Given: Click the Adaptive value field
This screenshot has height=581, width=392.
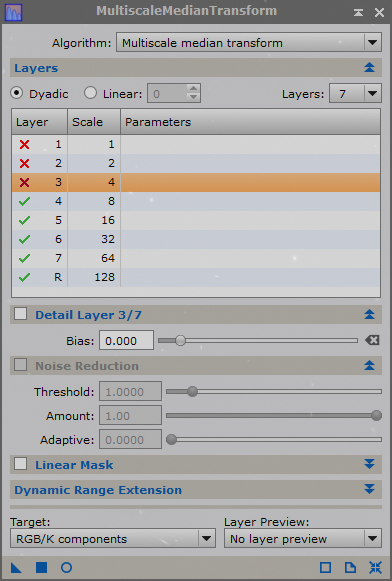Looking at the screenshot, I should tap(130, 439).
